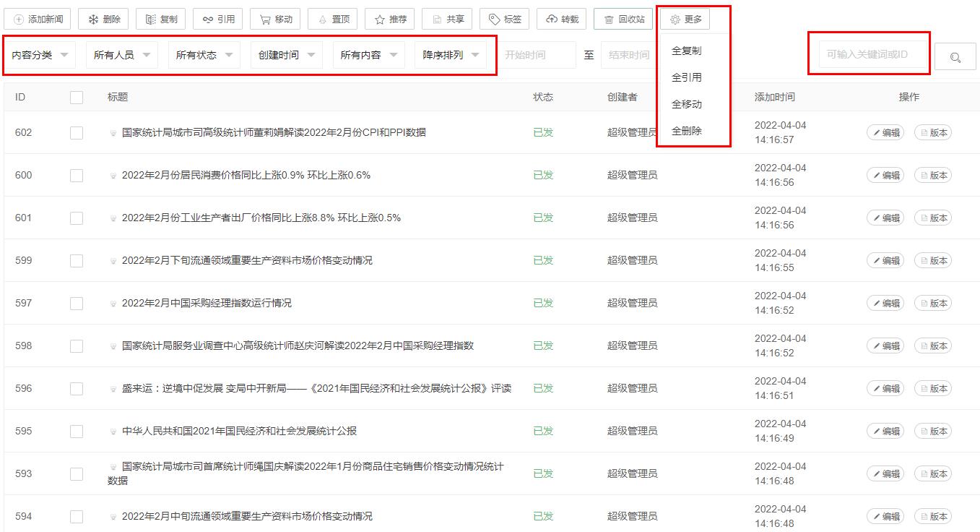Image resolution: width=980 pixels, height=532 pixels.
Task: Click the 开始时间 start date field
Action: [537, 55]
